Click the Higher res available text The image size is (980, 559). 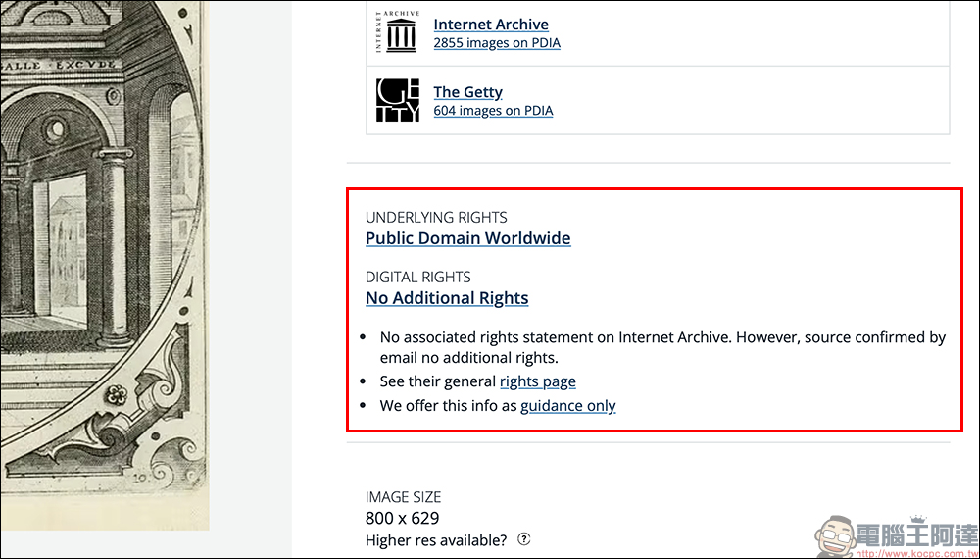pyautogui.click(x=436, y=539)
